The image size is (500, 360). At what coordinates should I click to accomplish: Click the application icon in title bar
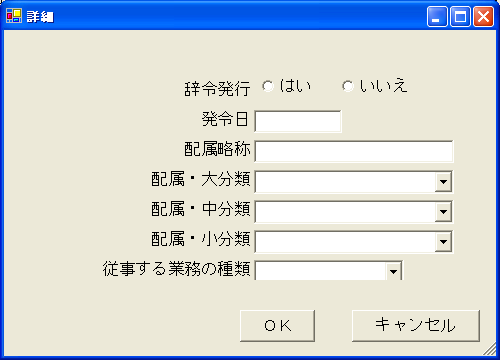(x=14, y=16)
